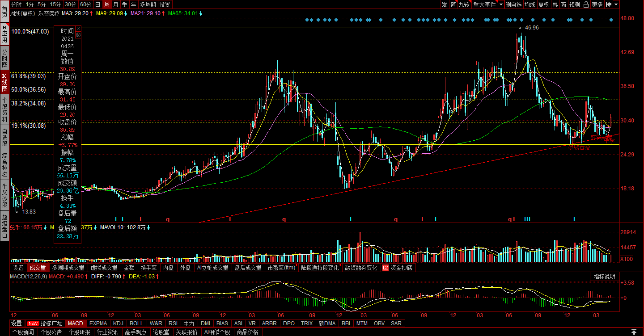644x336 pixels.
Task: Select the 多周期成交量 volume tab
Action: 68,268
